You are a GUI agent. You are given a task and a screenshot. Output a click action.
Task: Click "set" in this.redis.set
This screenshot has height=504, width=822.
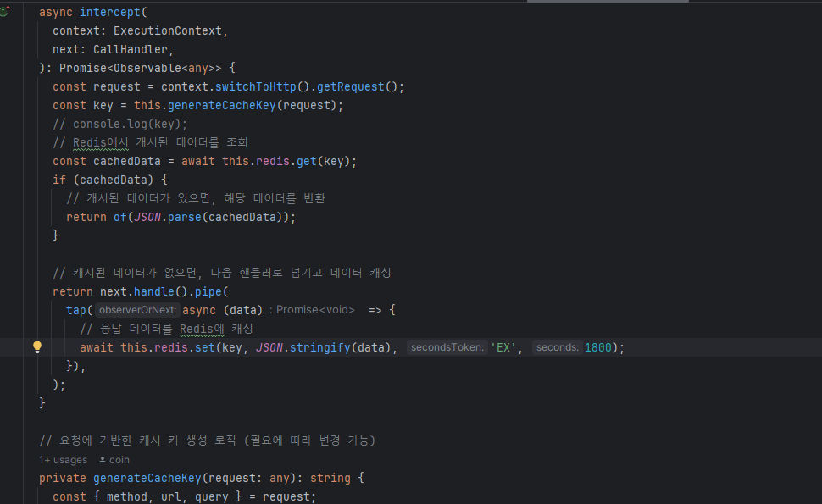(x=205, y=347)
